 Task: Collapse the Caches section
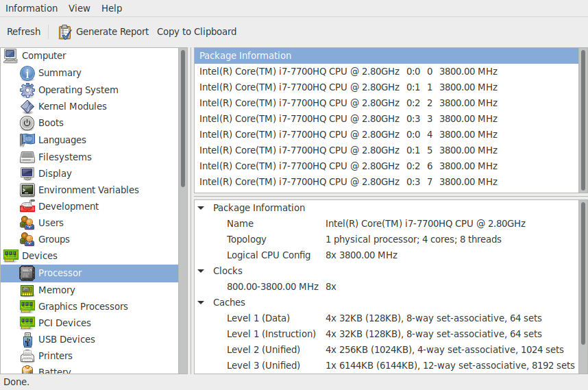point(201,302)
